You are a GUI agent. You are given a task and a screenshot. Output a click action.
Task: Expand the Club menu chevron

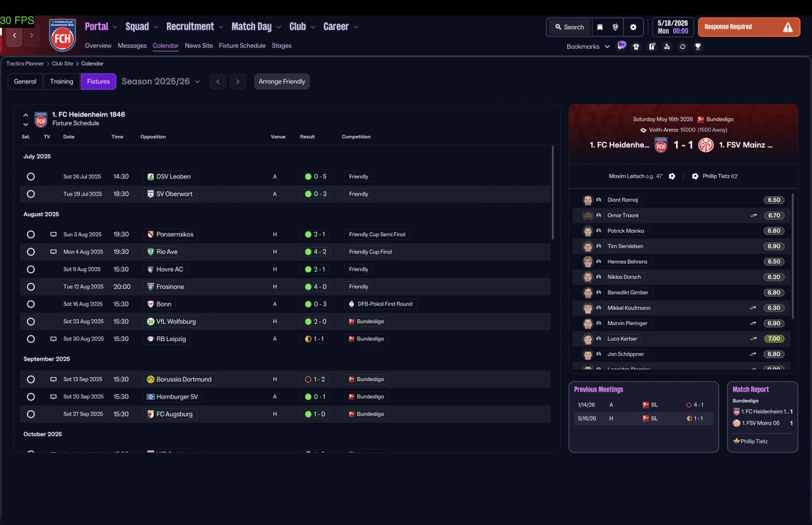click(313, 27)
